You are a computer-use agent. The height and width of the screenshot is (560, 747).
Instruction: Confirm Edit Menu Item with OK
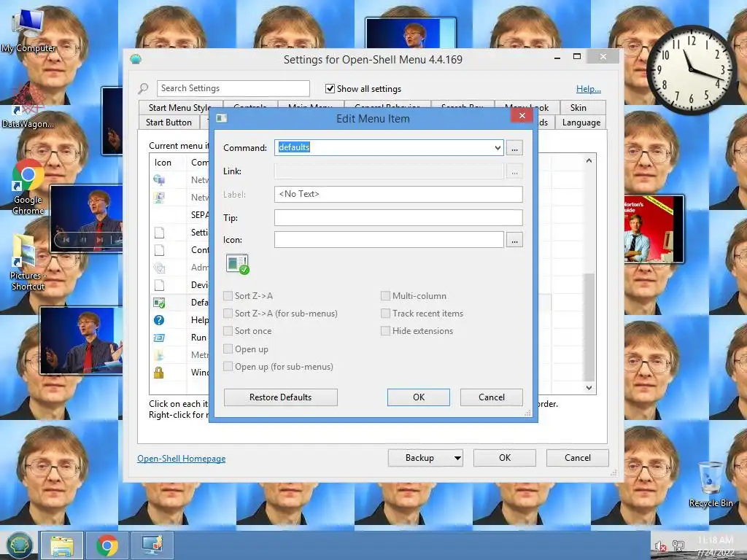418,397
